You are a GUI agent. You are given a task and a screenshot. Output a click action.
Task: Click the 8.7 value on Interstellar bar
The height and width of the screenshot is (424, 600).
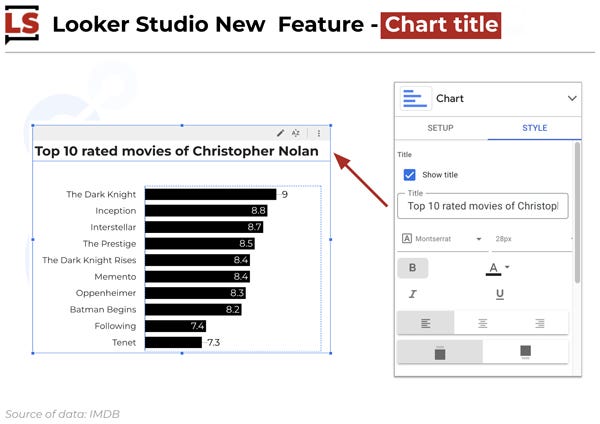[x=254, y=227]
